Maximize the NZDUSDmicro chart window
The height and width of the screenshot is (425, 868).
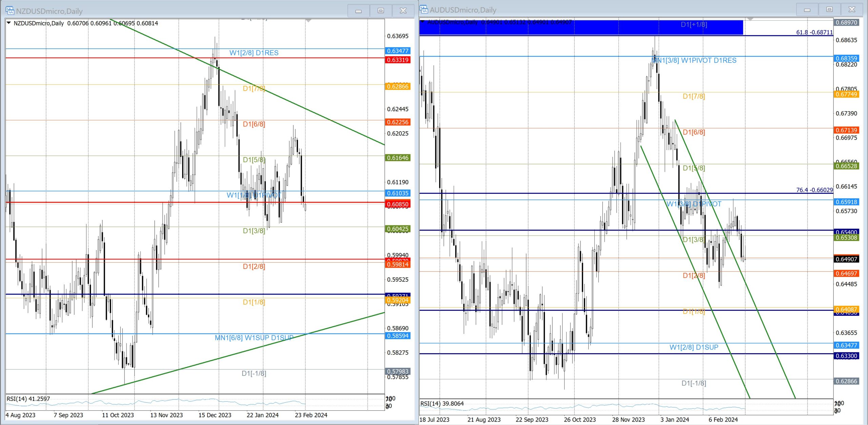pyautogui.click(x=381, y=11)
